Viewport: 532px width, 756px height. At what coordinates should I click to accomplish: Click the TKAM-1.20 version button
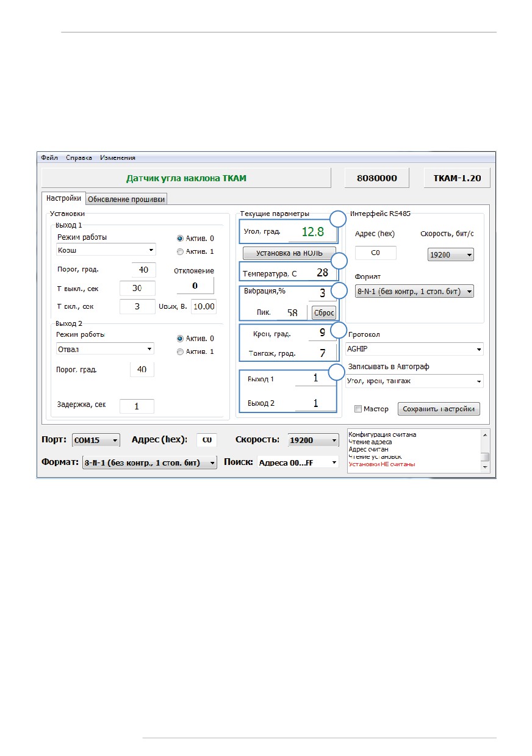(457, 178)
